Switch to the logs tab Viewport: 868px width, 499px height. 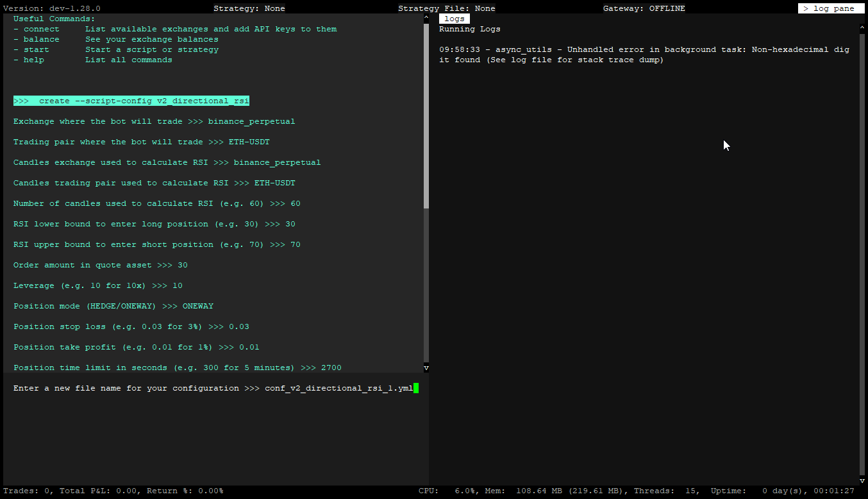pyautogui.click(x=455, y=19)
